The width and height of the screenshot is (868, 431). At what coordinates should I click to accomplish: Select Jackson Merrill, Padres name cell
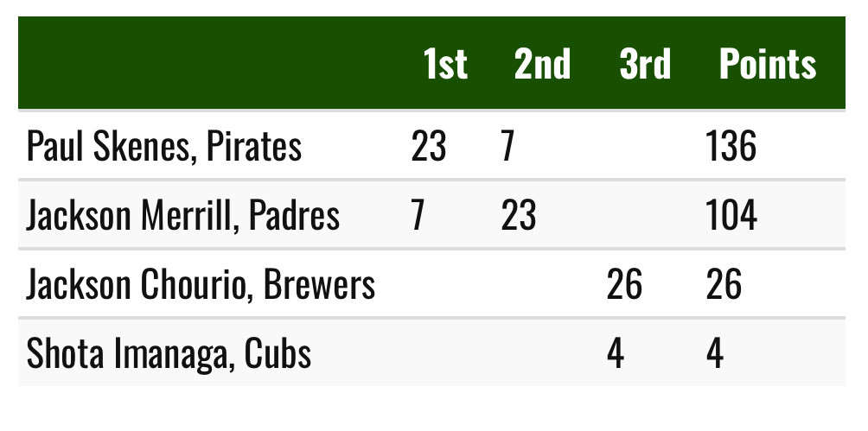(x=182, y=215)
